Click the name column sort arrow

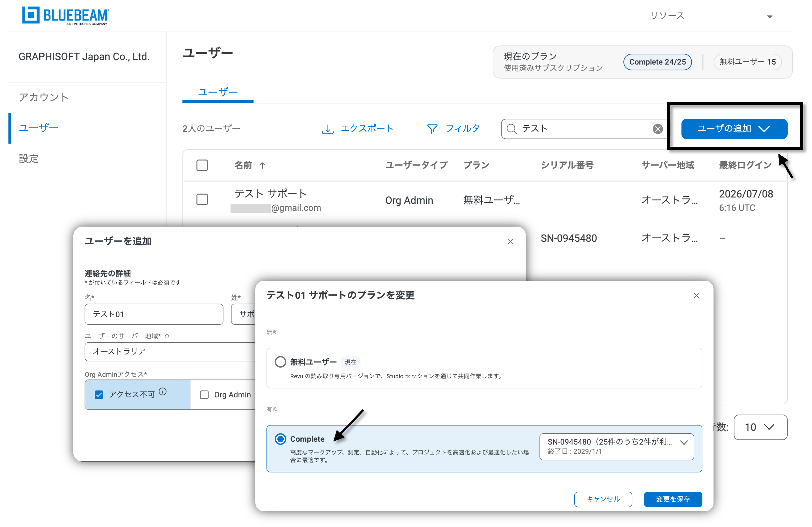coord(262,166)
